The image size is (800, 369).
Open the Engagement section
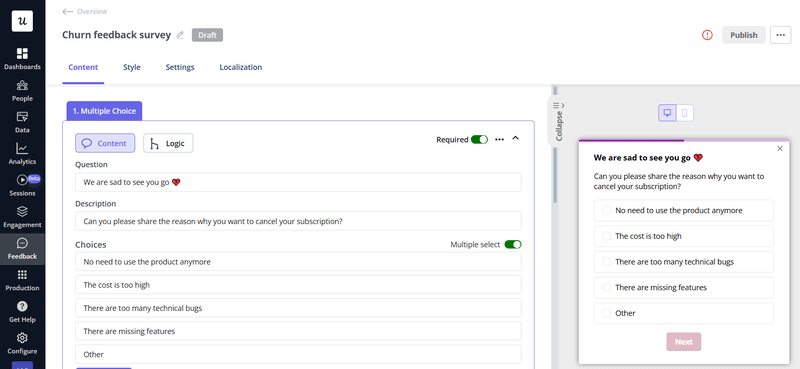point(22,217)
